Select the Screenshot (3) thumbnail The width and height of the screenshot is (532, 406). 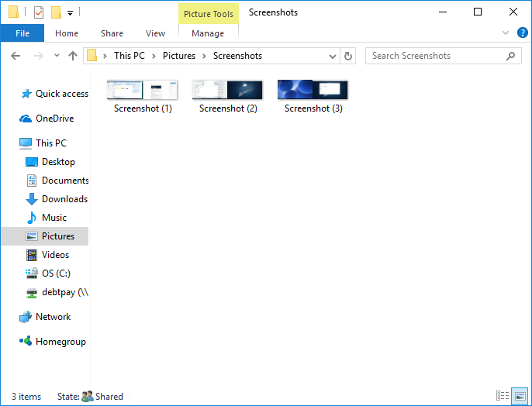(x=313, y=90)
